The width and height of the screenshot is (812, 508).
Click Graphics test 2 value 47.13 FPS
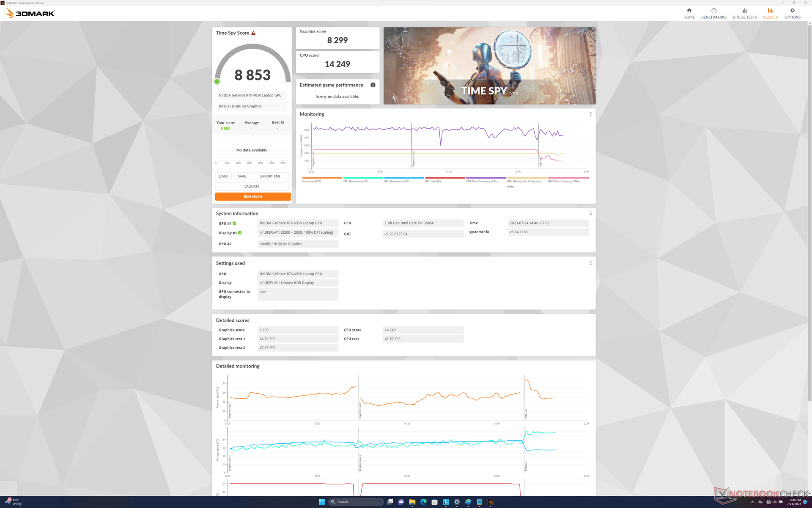click(x=298, y=348)
